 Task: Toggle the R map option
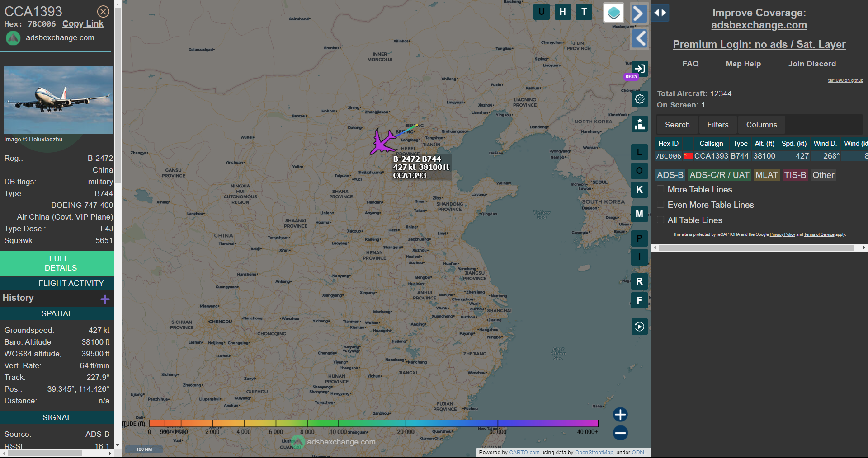(639, 281)
